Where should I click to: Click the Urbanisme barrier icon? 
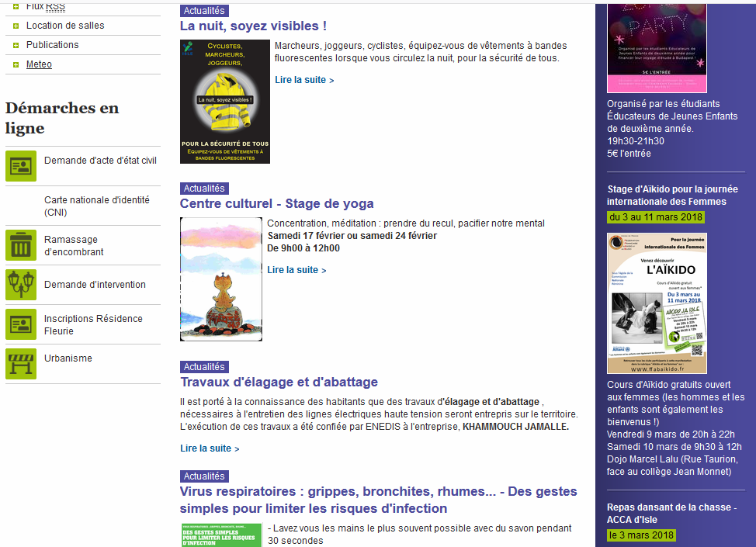click(21, 364)
